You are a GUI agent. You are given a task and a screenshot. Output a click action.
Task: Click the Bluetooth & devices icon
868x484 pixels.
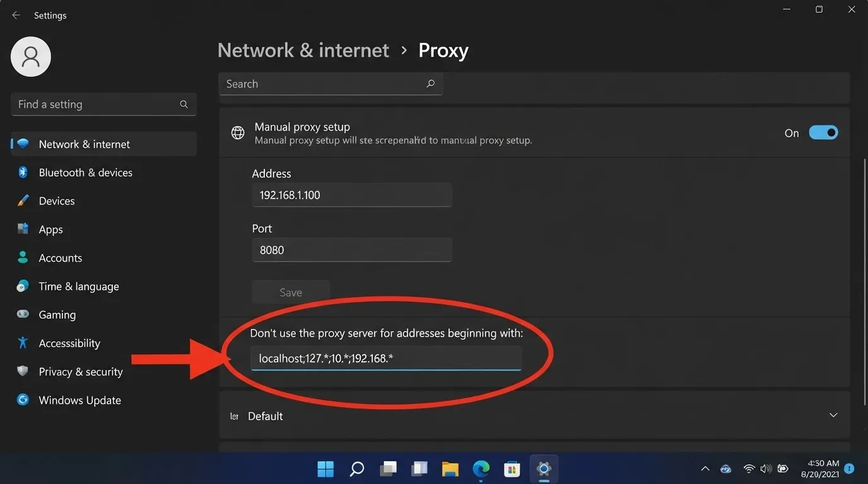tap(23, 173)
